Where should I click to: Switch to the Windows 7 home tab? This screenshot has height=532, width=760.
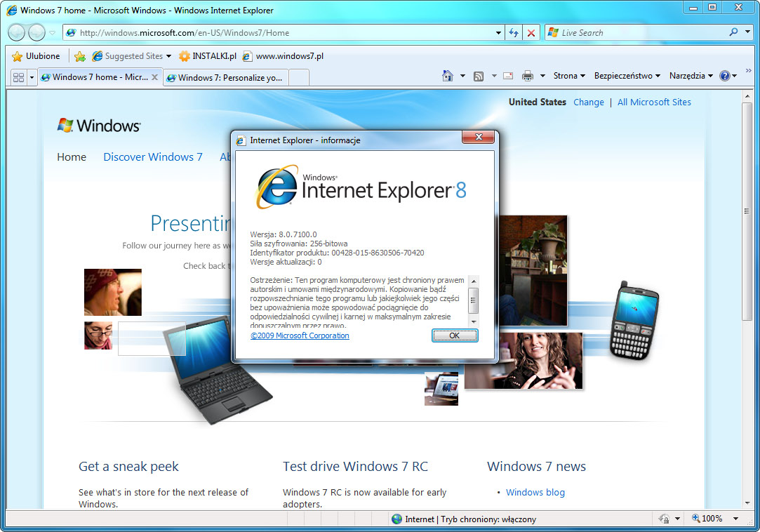[95, 77]
